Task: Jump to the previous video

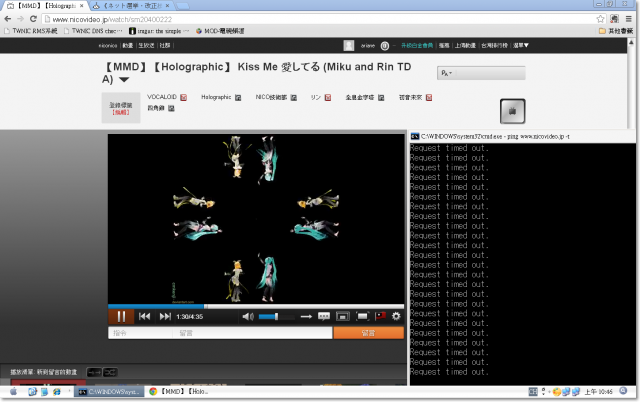Action: pyautogui.click(x=144, y=316)
